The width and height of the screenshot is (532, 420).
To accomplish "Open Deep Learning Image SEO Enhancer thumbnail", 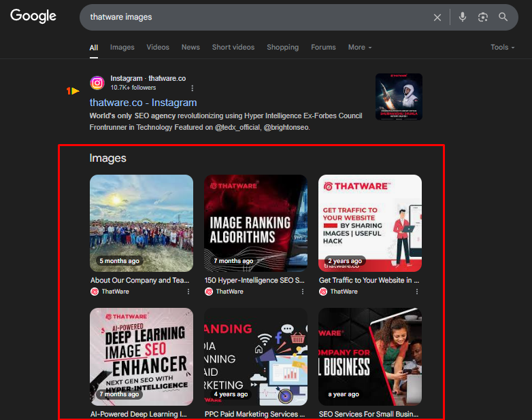I will [x=142, y=357].
